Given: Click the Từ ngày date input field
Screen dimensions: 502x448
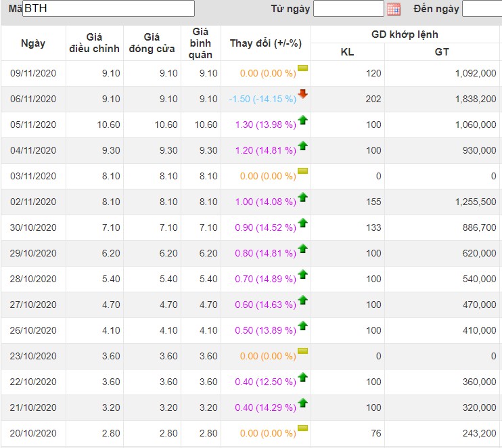Looking at the screenshot, I should click(x=348, y=9).
